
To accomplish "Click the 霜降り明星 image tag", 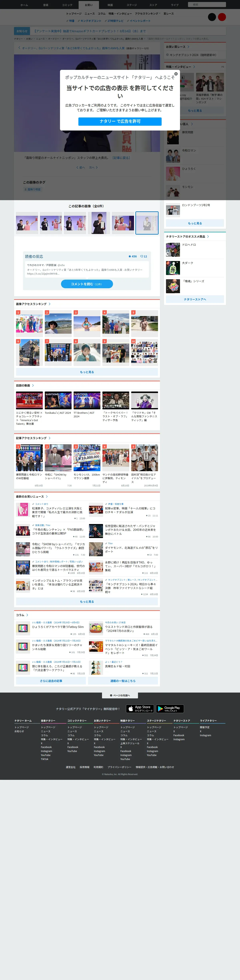I will click(x=33, y=189).
